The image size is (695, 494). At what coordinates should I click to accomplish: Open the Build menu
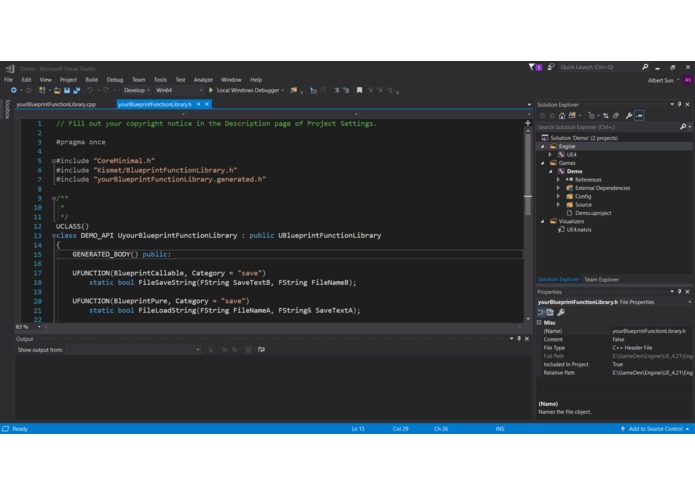pyautogui.click(x=91, y=80)
